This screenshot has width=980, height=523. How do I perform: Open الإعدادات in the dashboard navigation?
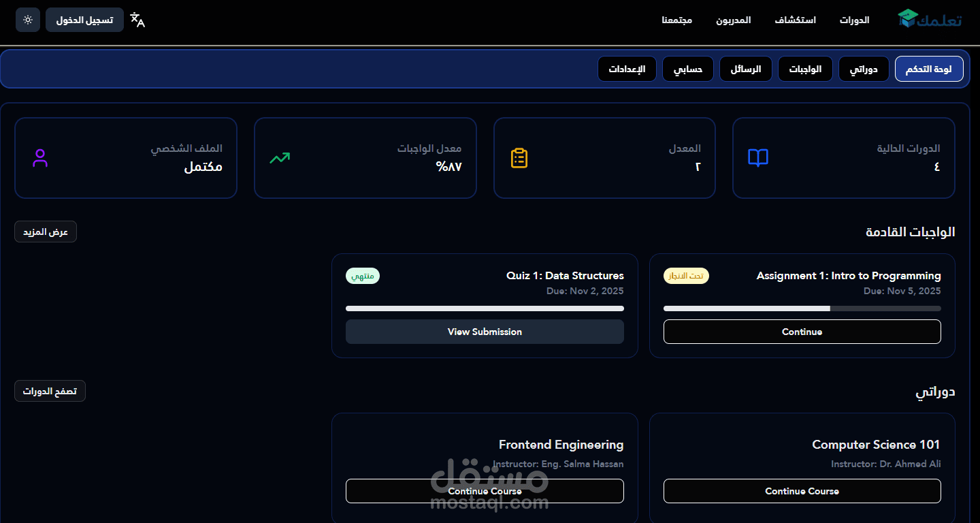(627, 68)
